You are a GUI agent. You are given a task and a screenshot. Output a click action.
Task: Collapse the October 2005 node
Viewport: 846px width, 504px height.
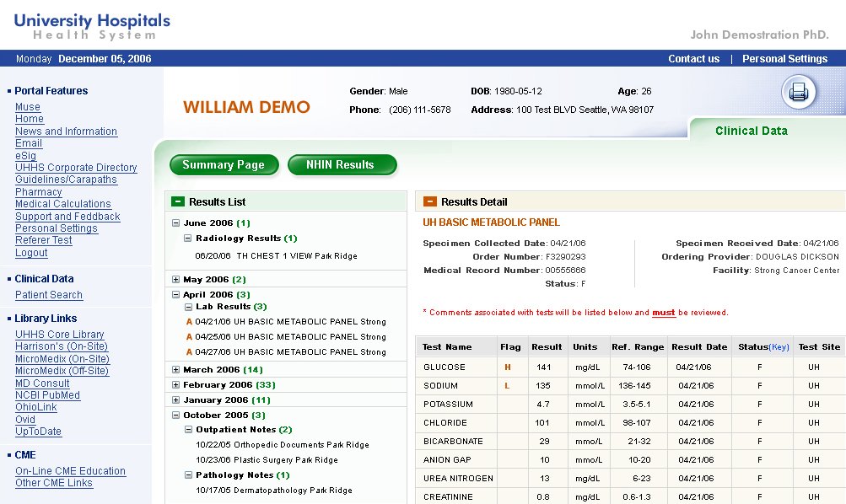coord(176,415)
